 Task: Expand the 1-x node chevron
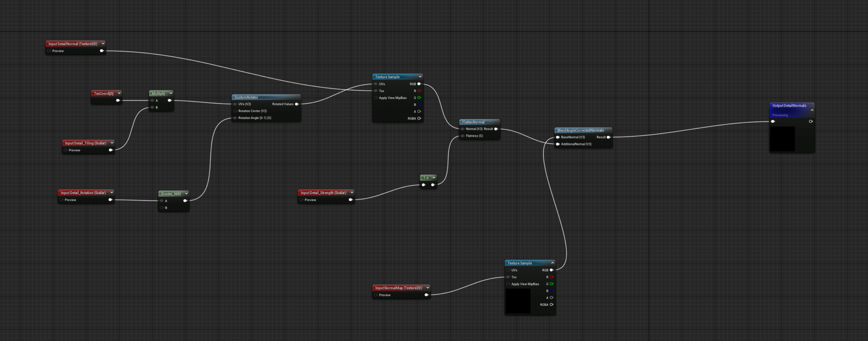434,177
